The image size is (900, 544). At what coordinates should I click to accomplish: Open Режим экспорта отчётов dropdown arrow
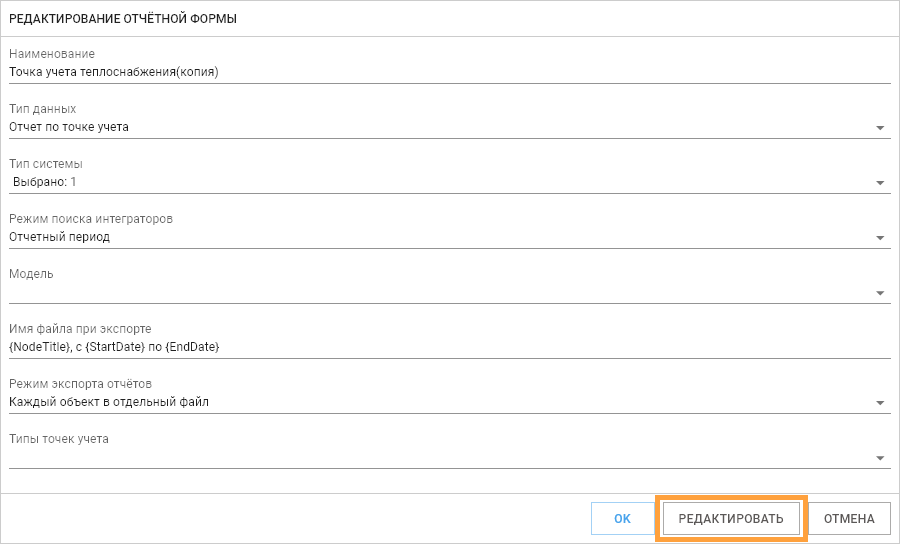click(880, 403)
